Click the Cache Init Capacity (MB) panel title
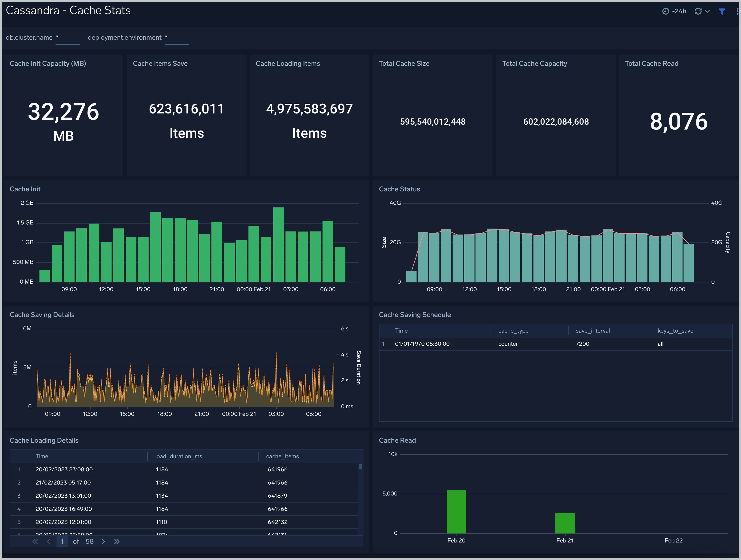 [x=48, y=64]
